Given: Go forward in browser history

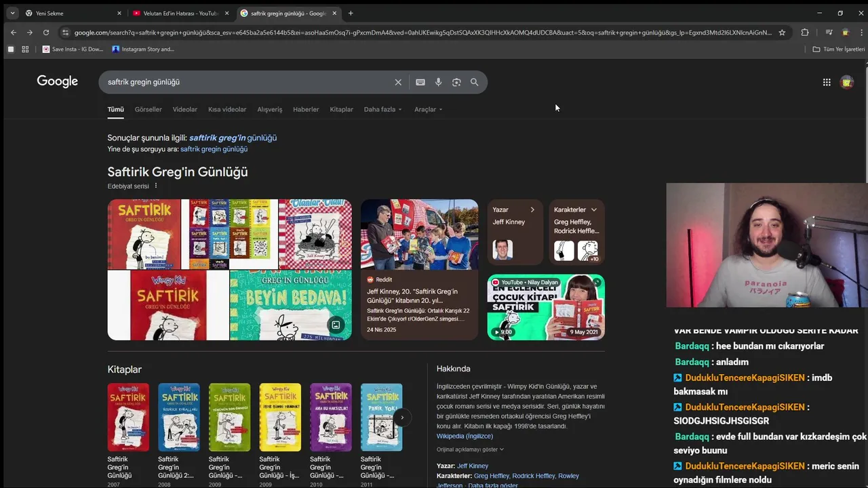Looking at the screenshot, I should point(29,33).
